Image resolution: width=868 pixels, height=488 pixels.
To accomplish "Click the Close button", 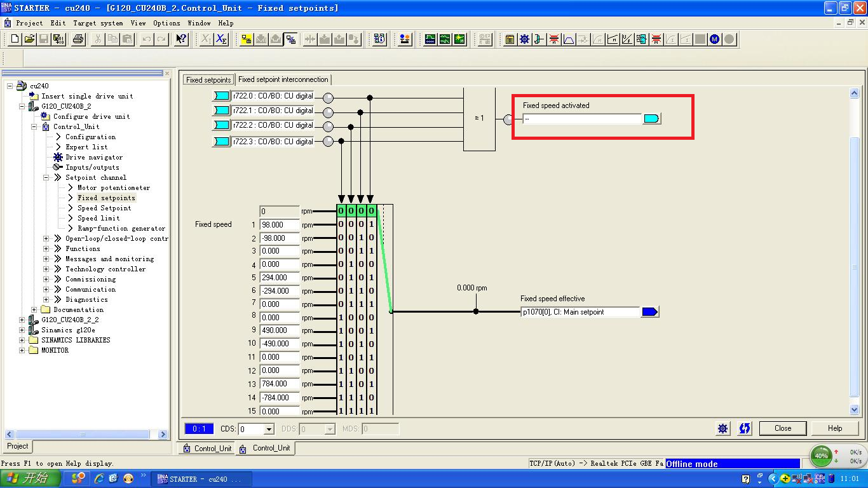I will coord(783,428).
